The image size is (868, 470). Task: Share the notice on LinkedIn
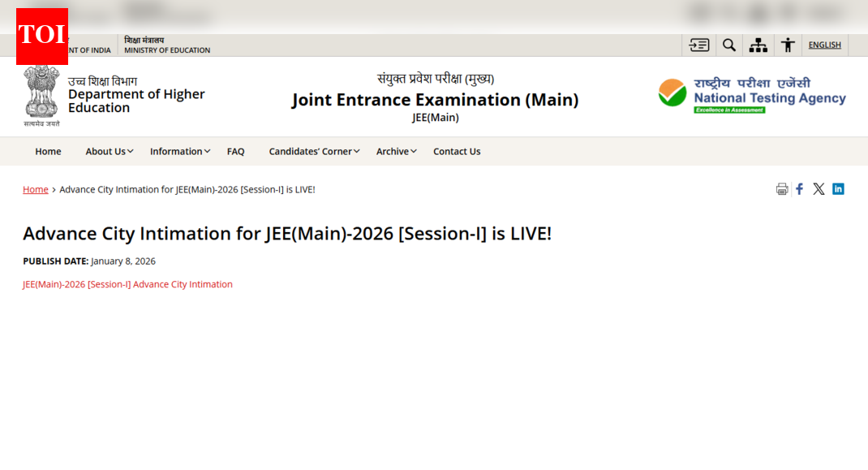click(x=838, y=188)
